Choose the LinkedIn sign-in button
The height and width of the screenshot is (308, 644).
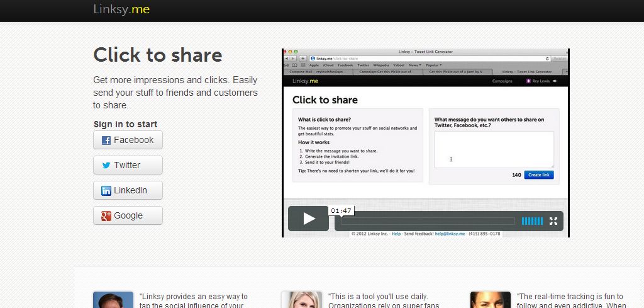point(128,190)
